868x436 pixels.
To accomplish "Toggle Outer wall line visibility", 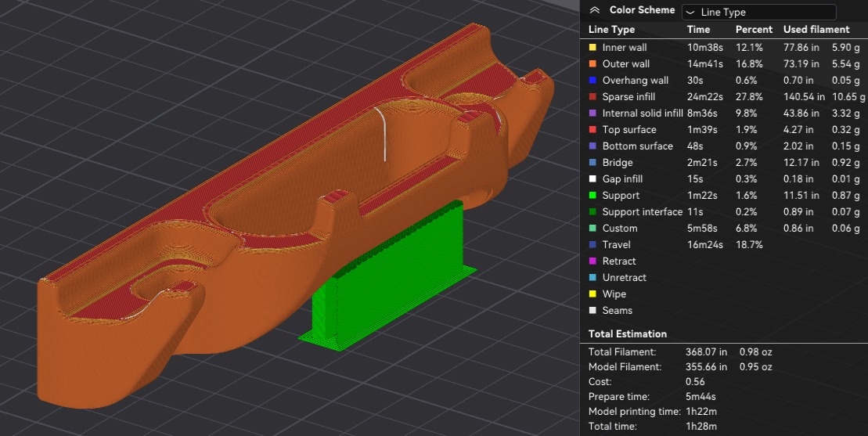I will pyautogui.click(x=626, y=63).
